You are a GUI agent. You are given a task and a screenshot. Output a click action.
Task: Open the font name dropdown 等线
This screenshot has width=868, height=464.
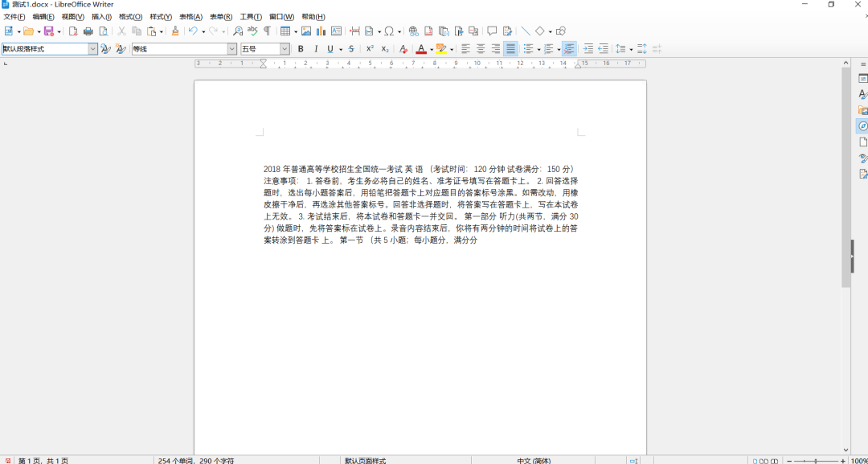coord(232,49)
